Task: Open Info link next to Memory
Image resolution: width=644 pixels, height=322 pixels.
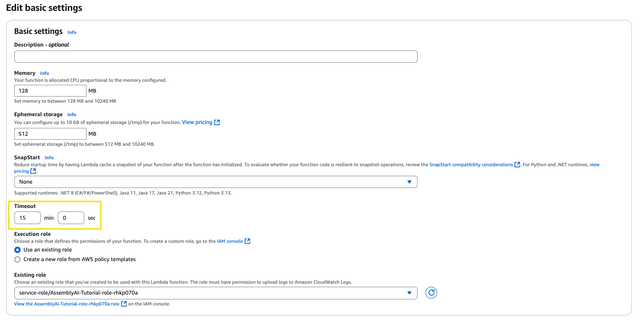Action: pos(44,74)
